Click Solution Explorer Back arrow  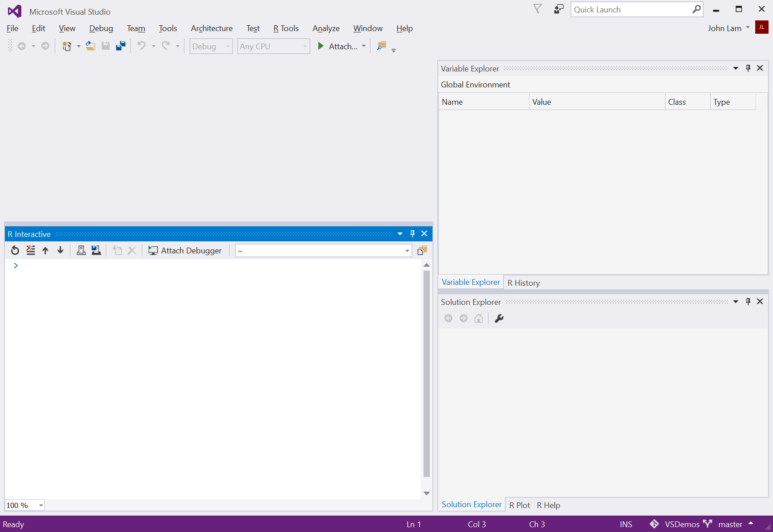[x=448, y=318]
